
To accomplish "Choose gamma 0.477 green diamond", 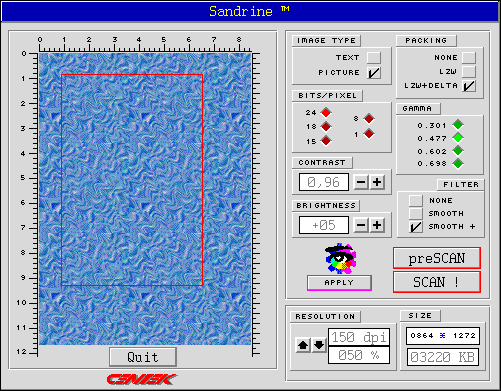I will pos(458,138).
